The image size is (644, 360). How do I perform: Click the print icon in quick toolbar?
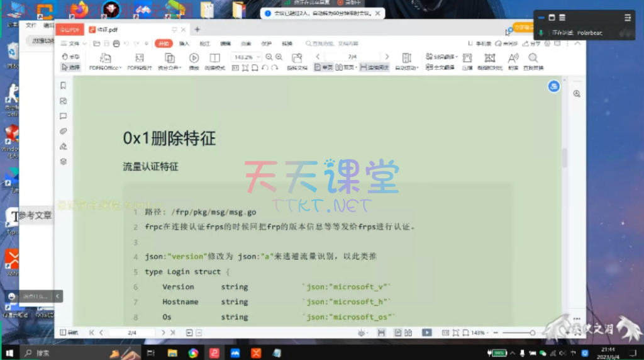(116, 43)
